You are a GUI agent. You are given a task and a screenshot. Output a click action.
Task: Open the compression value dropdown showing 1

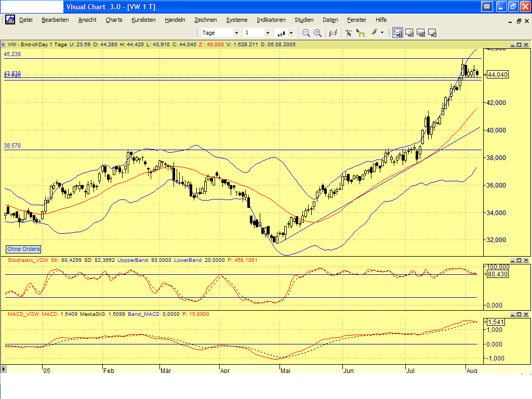pyautogui.click(x=268, y=33)
